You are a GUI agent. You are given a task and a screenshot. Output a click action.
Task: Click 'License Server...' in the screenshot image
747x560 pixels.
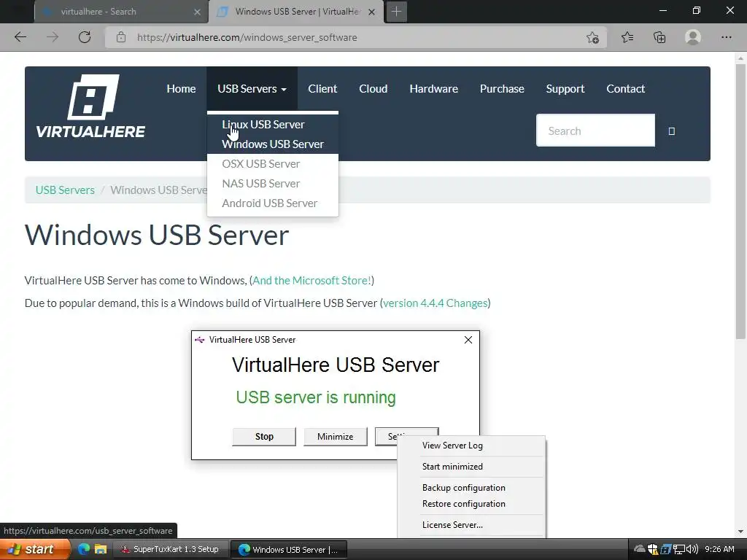[452, 525]
